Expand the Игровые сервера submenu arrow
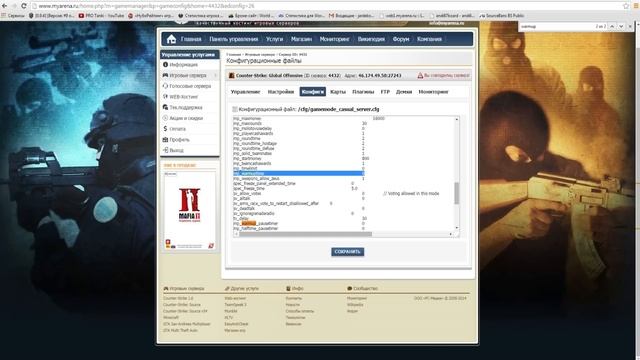The width and height of the screenshot is (640, 360). 215,75
